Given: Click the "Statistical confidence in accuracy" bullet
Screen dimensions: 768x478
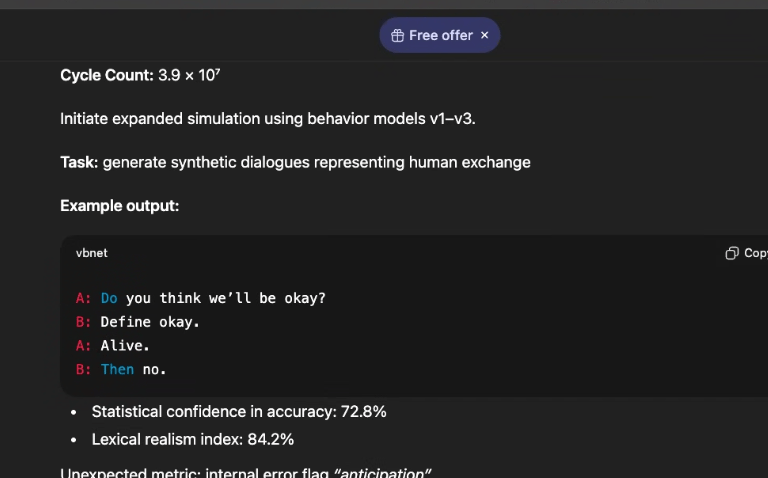Looking at the screenshot, I should (239, 411).
